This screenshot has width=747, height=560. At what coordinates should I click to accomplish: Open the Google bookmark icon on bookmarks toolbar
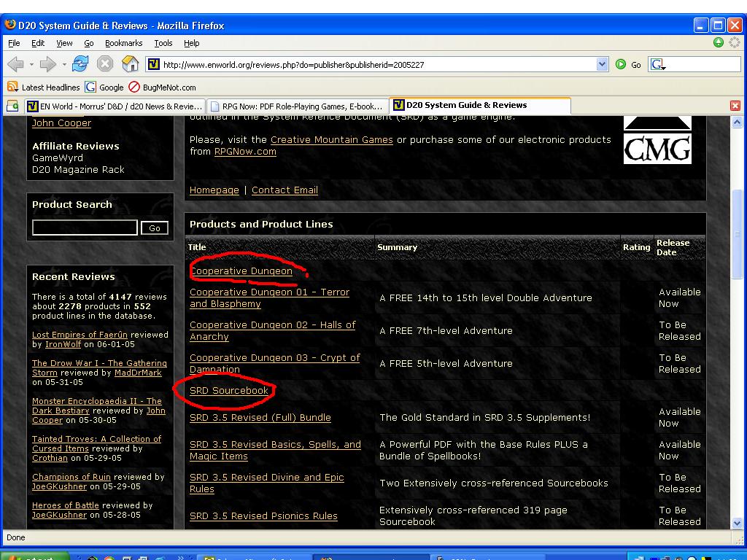(90, 87)
